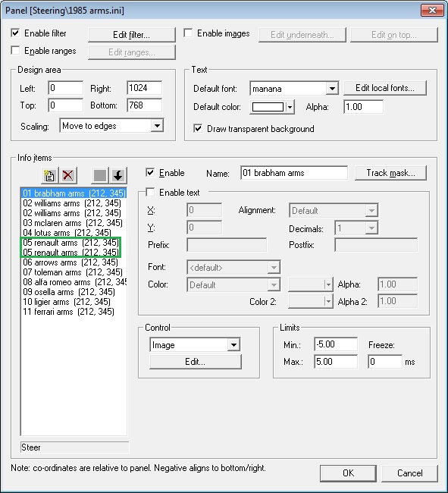448x493 pixels.
Task: Click the Alpha 2 value field
Action: tap(398, 301)
